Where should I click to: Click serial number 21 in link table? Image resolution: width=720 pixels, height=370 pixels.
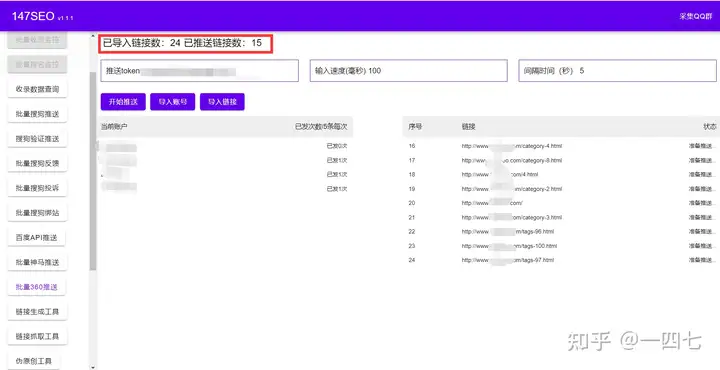coord(411,217)
